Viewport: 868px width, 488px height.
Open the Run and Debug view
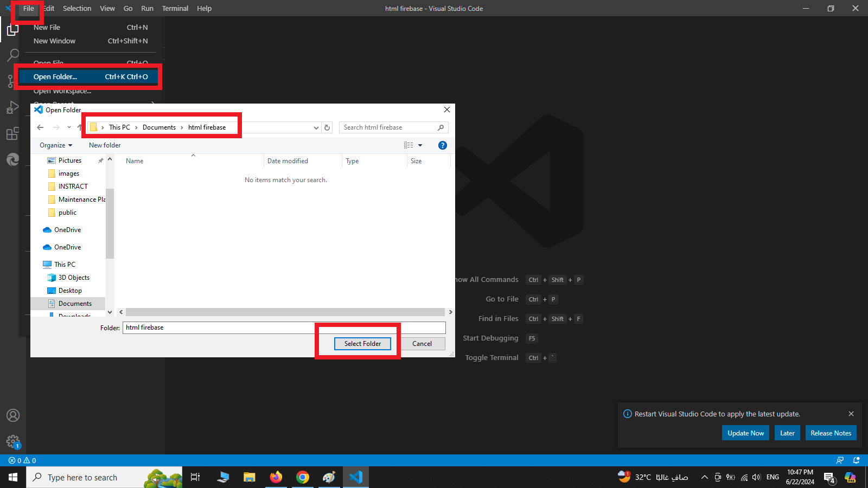click(x=12, y=107)
